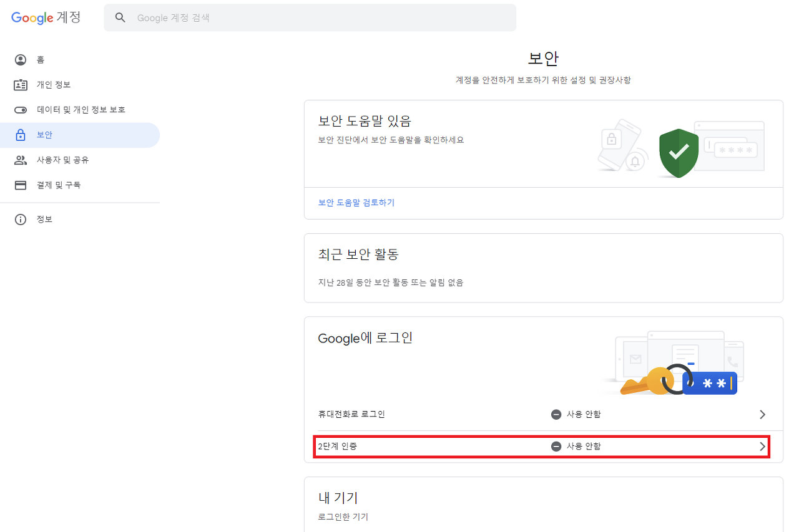Click the Google 계정 logo
The height and width of the screenshot is (532, 799).
point(46,17)
